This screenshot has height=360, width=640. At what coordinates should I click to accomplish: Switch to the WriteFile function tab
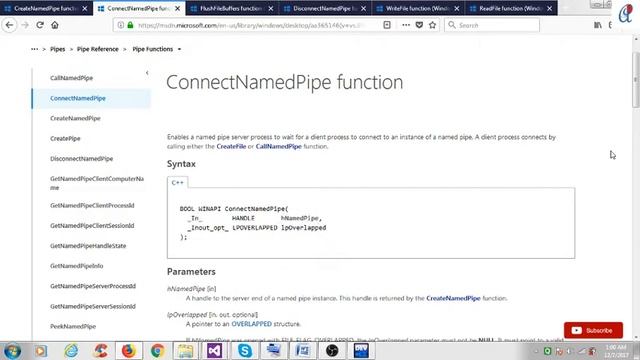[418, 8]
